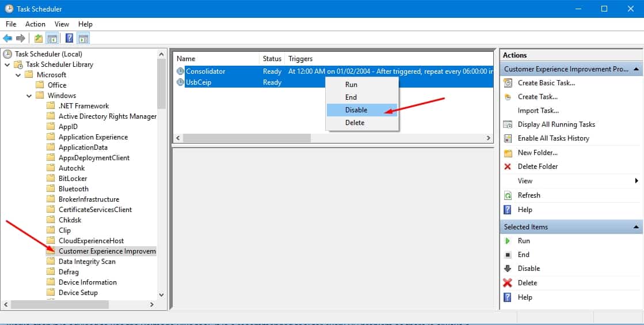Select the Application Experience folder
This screenshot has height=325, width=644.
click(x=93, y=137)
